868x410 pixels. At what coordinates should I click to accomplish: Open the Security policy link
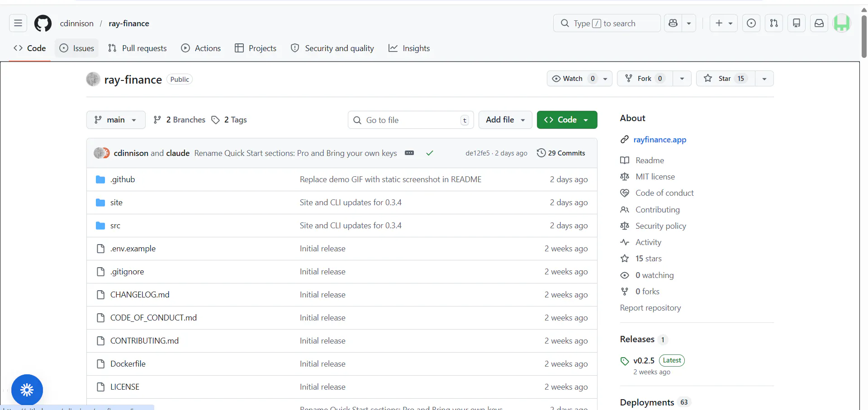tap(660, 226)
